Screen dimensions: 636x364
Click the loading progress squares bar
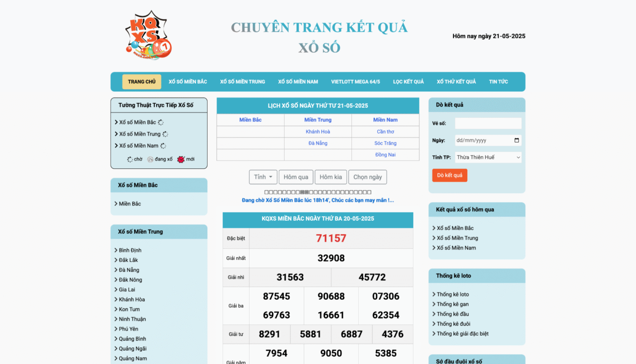tap(318, 192)
